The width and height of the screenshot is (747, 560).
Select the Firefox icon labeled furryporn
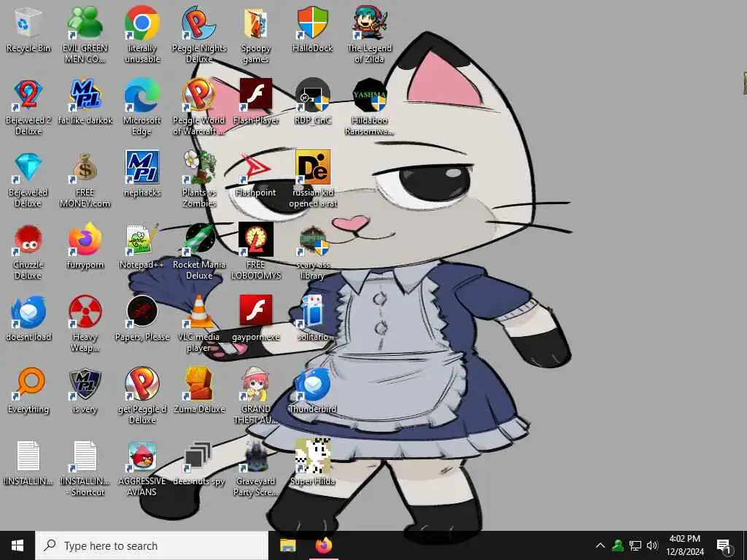pos(85,239)
